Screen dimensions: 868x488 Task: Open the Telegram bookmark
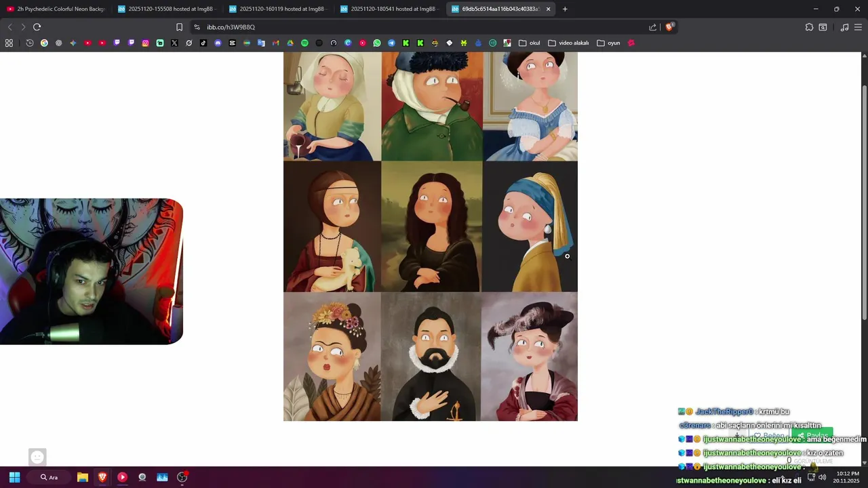coord(391,43)
